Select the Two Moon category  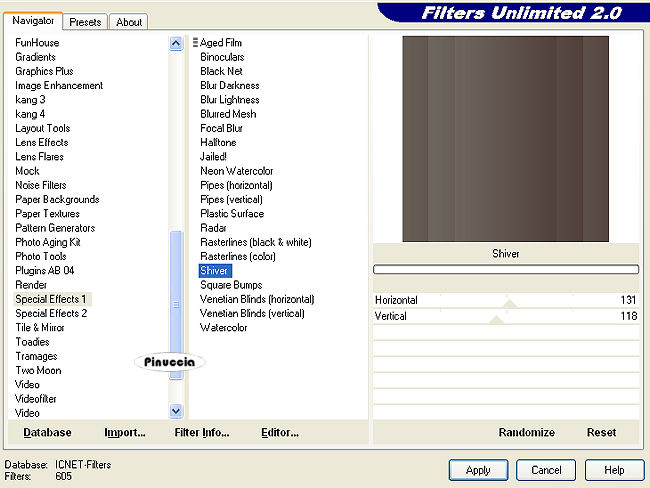coord(39,370)
